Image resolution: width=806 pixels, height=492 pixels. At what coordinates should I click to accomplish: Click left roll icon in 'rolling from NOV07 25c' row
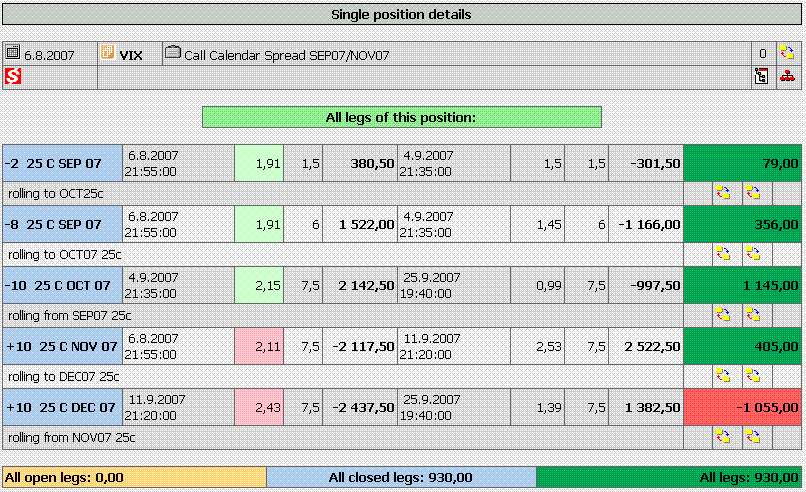(x=722, y=437)
